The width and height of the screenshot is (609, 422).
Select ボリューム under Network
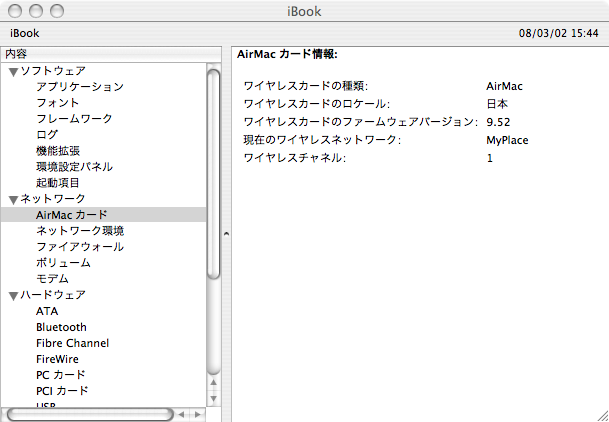[x=63, y=262]
